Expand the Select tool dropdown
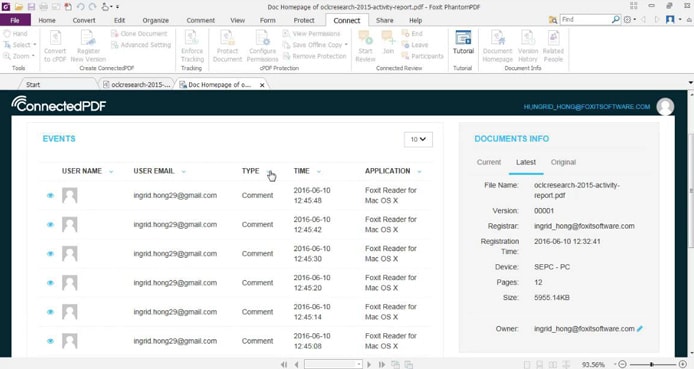Screen dimensions: 694x369 point(35,45)
